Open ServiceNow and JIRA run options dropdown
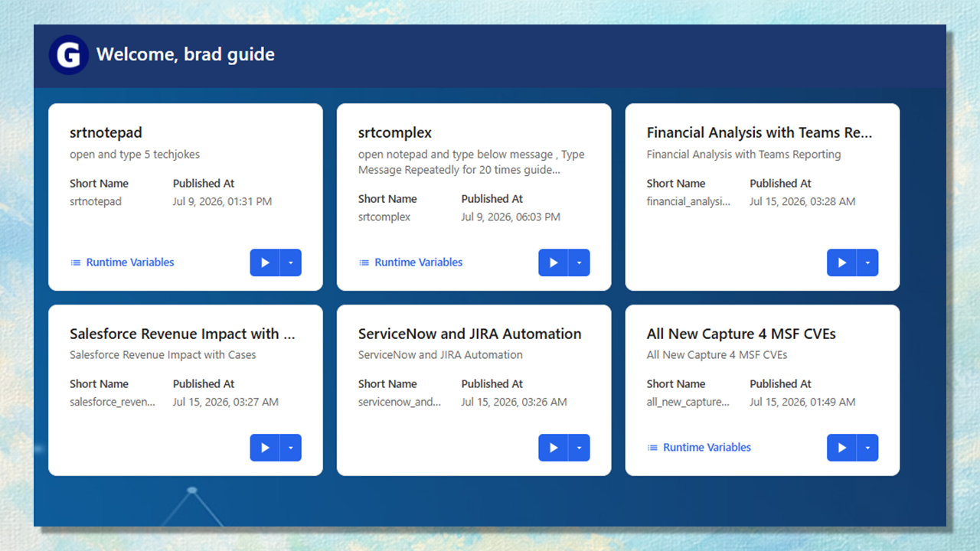The image size is (980, 551). [580, 448]
